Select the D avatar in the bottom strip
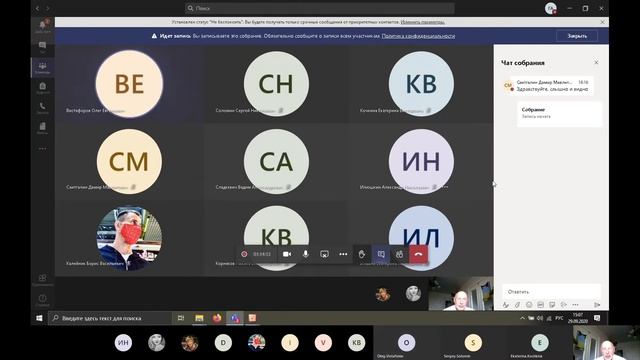 (x=223, y=342)
